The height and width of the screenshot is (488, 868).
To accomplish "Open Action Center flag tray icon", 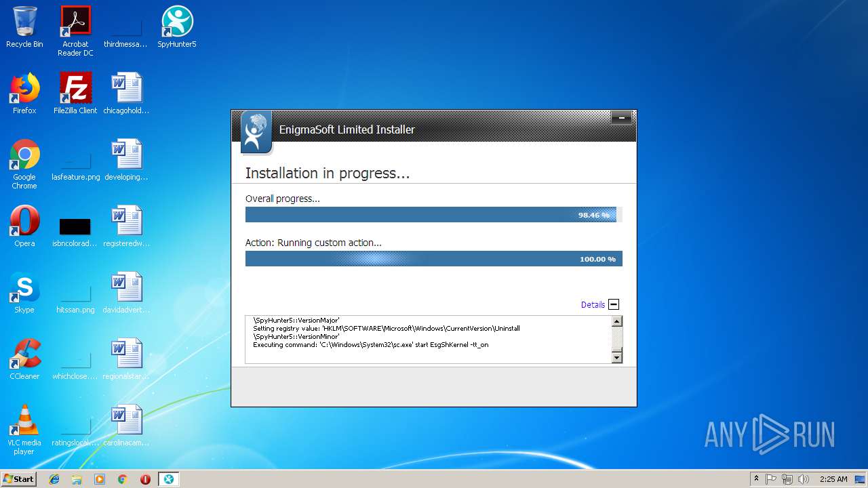I will (x=771, y=479).
